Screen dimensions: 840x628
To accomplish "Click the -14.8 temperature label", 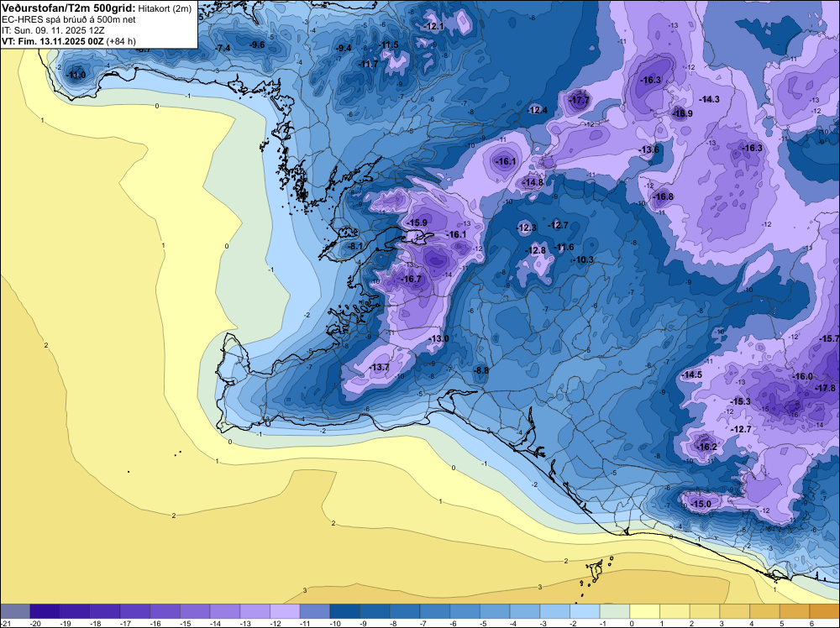I will pyautogui.click(x=533, y=182).
